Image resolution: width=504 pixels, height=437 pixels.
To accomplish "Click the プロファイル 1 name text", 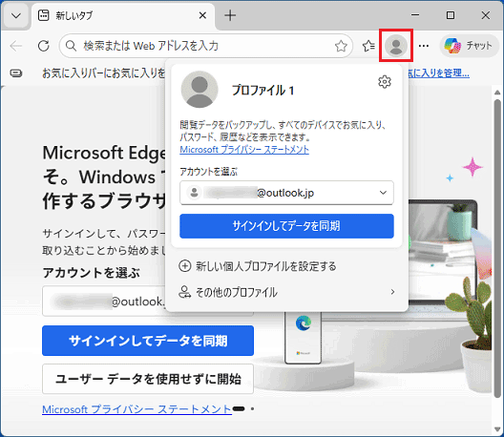I will pyautogui.click(x=262, y=91).
